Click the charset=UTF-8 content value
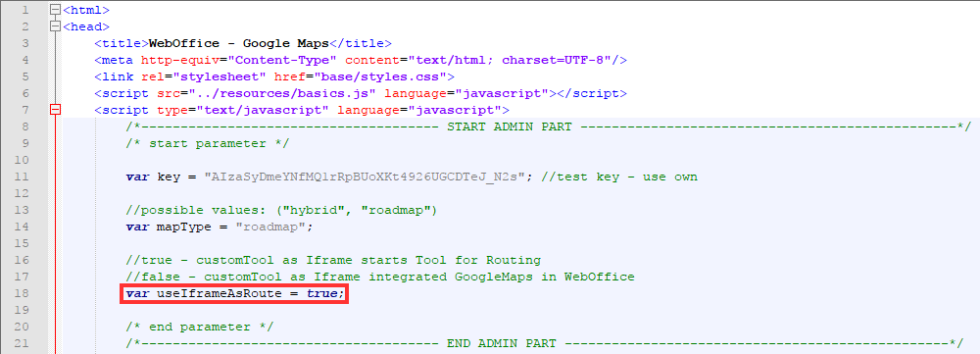Viewport: 980px width, 354px height. (x=557, y=60)
